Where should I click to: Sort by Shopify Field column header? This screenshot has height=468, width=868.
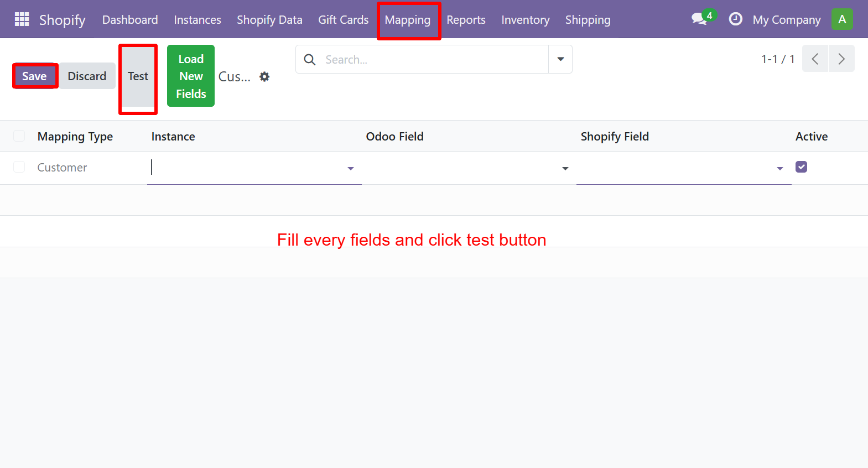615,136
